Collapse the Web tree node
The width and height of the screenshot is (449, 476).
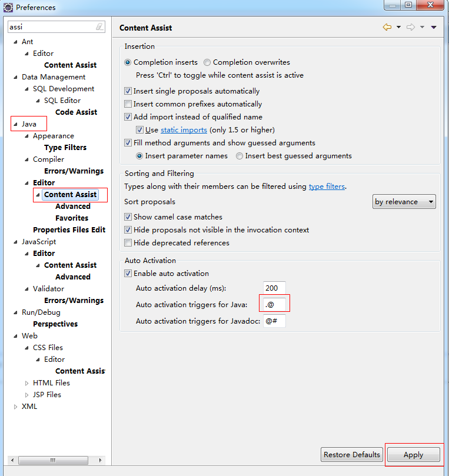[15, 336]
